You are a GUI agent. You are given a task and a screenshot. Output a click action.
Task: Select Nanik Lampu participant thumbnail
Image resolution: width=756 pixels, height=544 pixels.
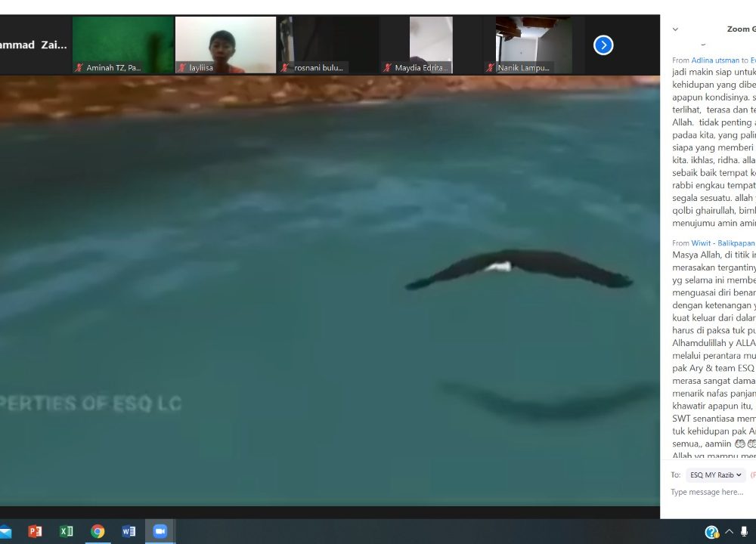(533, 45)
